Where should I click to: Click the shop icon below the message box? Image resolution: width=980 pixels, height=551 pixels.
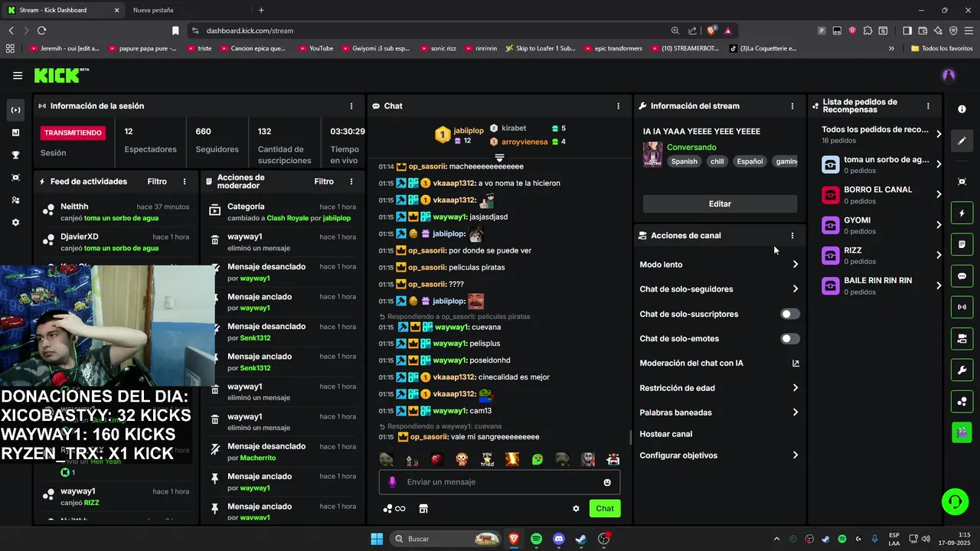[423, 508]
